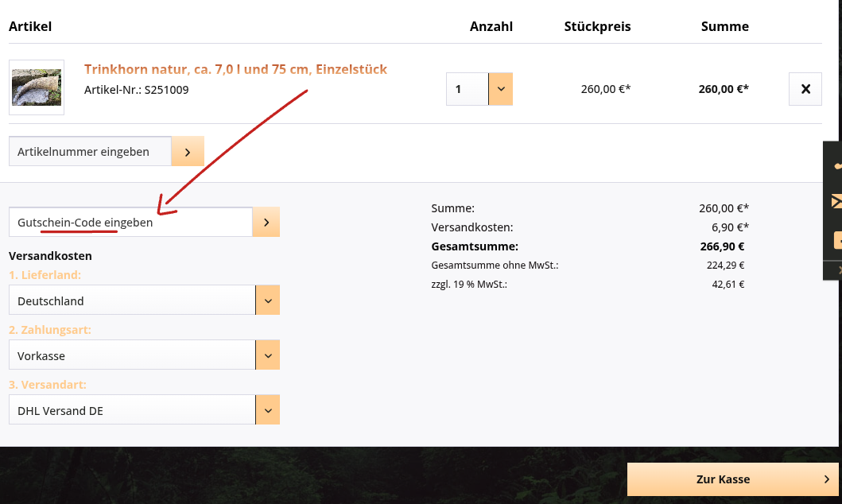Submit the entered Gutschein-Code via arrow icon

[x=266, y=222]
